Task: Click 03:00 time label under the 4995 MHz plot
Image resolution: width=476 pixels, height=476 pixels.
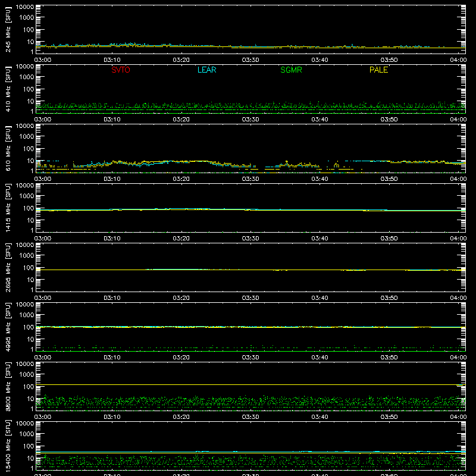Action: (43, 358)
